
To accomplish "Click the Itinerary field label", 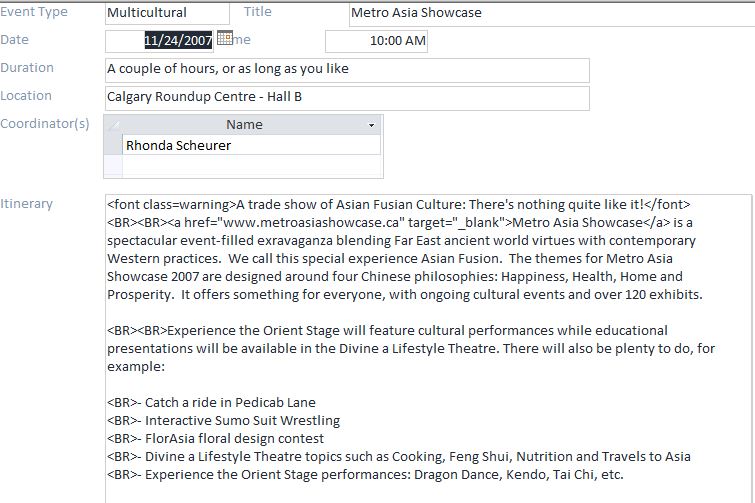I will click(x=26, y=204).
